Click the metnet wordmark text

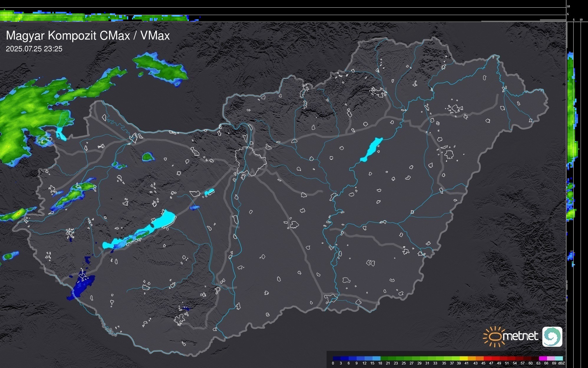point(520,336)
